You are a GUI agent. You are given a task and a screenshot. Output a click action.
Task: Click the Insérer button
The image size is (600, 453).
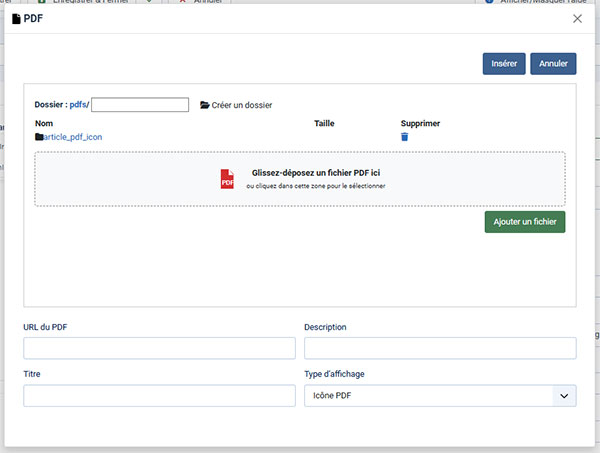pyautogui.click(x=504, y=64)
